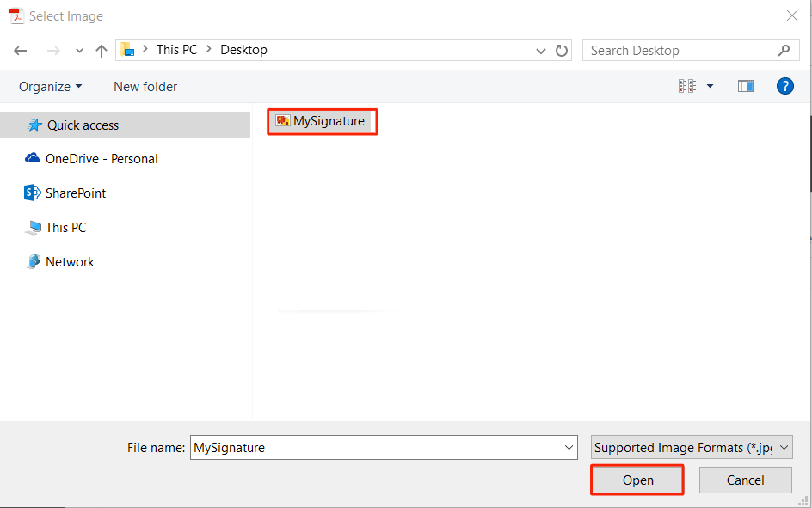Refresh the Desktop folder view
Image resolution: width=812 pixels, height=508 pixels.
click(x=562, y=51)
